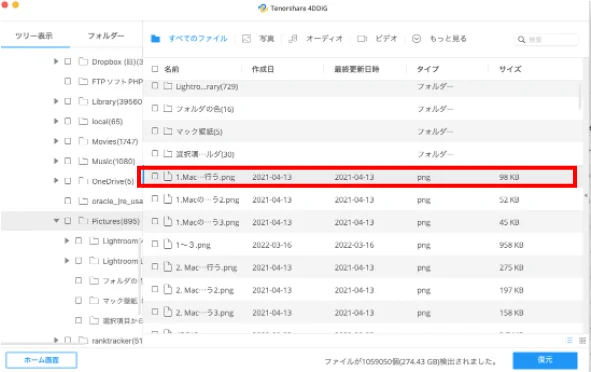Expand the ranktracker tree node
Image resolution: width=591 pixels, height=372 pixels.
pos(56,340)
